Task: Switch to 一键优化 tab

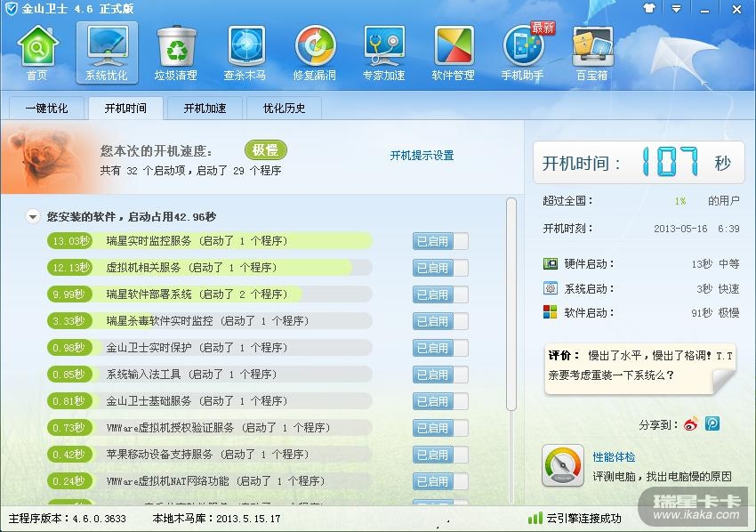Action: [x=47, y=109]
